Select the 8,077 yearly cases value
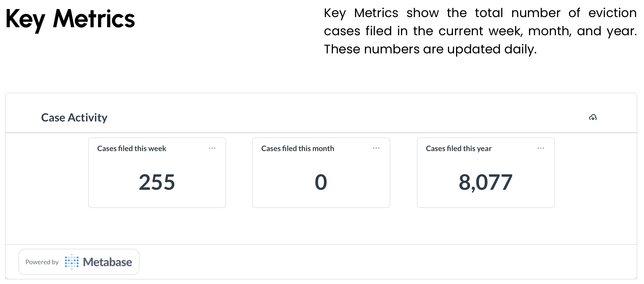Screen dimensions: 644x284 [x=486, y=182]
